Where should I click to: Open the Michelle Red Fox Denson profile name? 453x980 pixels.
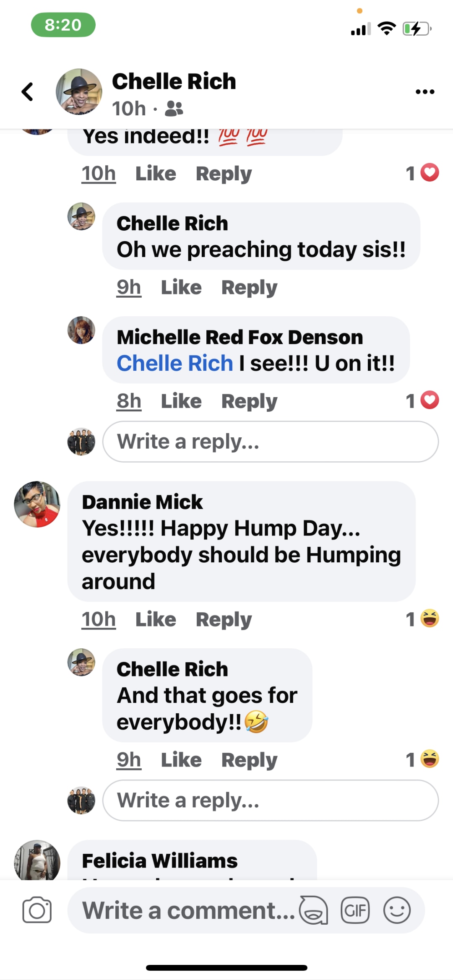pos(240,337)
